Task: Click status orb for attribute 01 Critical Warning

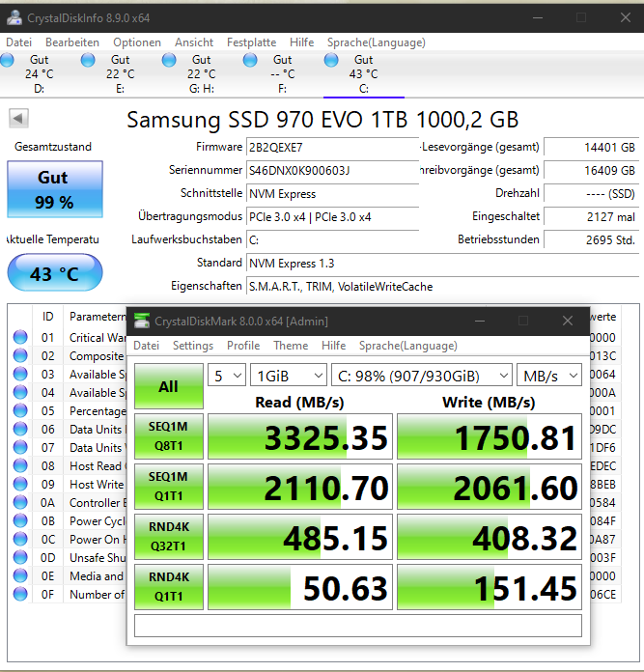Action: pyautogui.click(x=20, y=337)
